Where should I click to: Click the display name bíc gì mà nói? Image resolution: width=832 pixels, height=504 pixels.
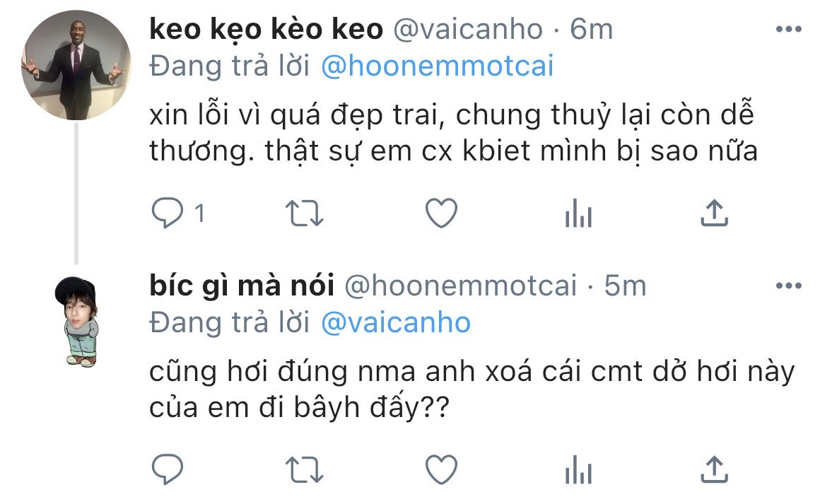[x=242, y=286]
